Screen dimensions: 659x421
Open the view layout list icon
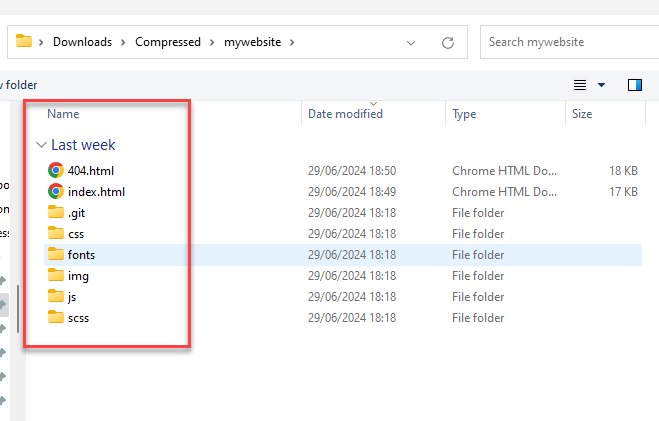[x=580, y=85]
